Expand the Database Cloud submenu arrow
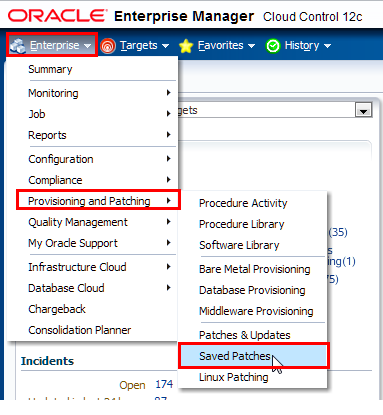Screen dimensions: 383x415 (x=168, y=288)
